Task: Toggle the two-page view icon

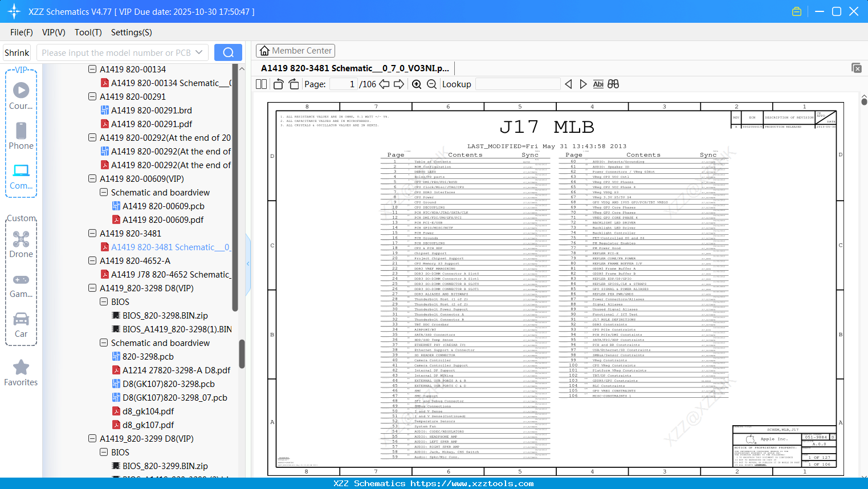Action: tap(261, 84)
